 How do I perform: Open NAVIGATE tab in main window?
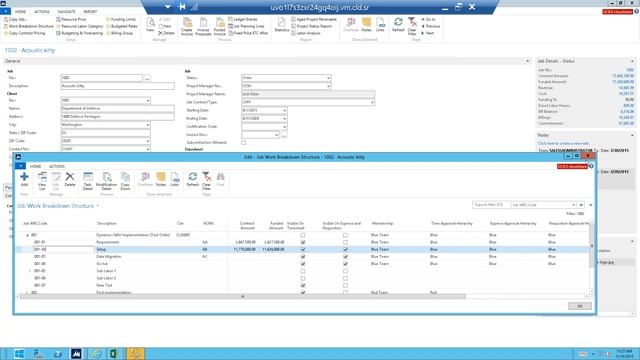[66, 11]
